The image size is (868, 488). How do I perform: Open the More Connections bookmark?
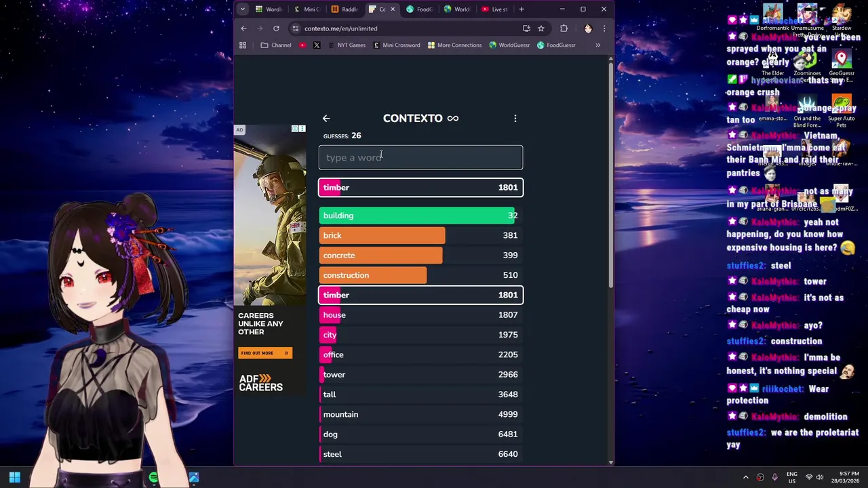coord(454,45)
